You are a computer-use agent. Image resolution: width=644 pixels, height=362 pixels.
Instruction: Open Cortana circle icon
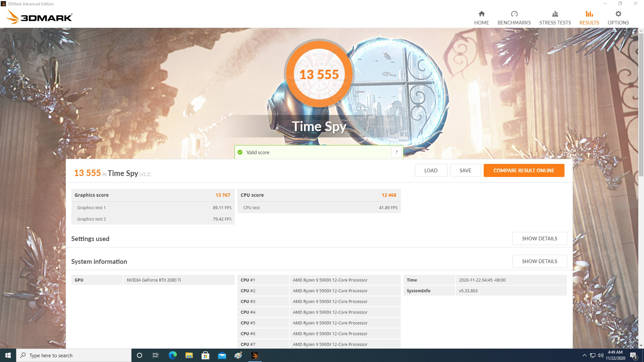(x=140, y=355)
